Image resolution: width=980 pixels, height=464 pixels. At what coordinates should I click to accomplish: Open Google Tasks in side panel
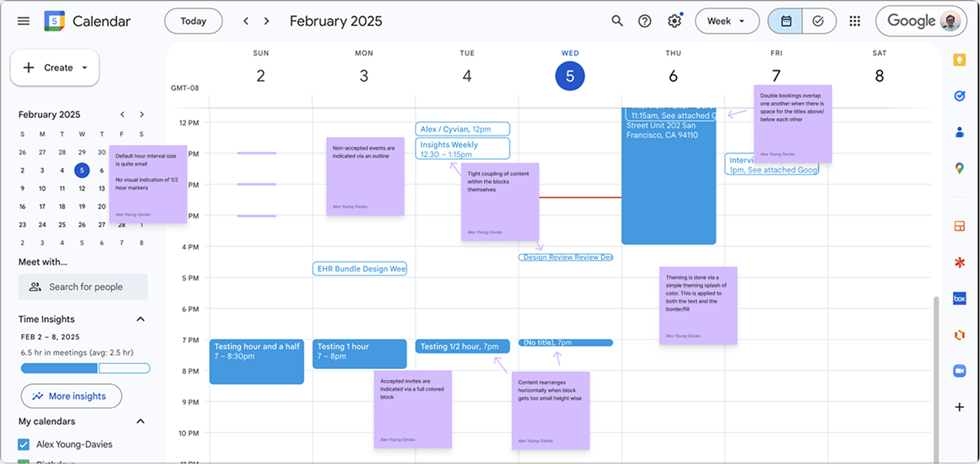(x=959, y=96)
